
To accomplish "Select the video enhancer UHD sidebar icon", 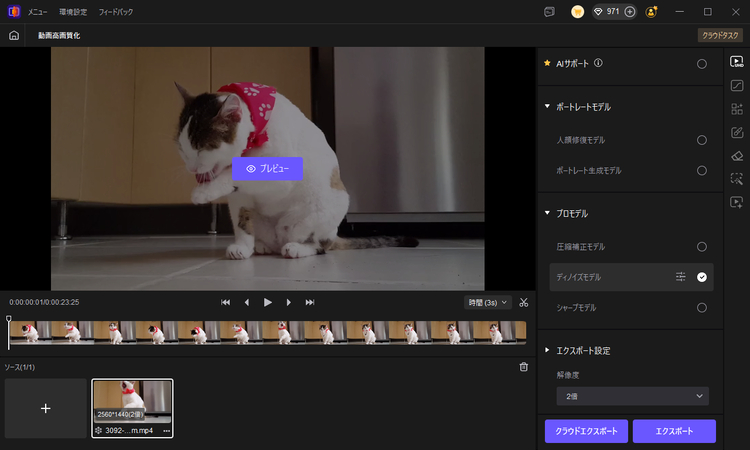I will (737, 62).
